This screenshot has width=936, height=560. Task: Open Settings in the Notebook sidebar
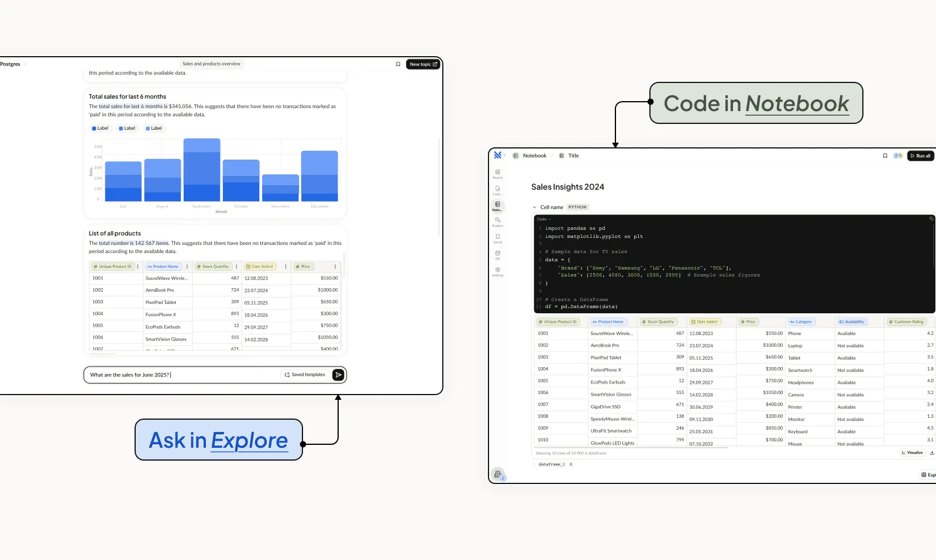498,271
